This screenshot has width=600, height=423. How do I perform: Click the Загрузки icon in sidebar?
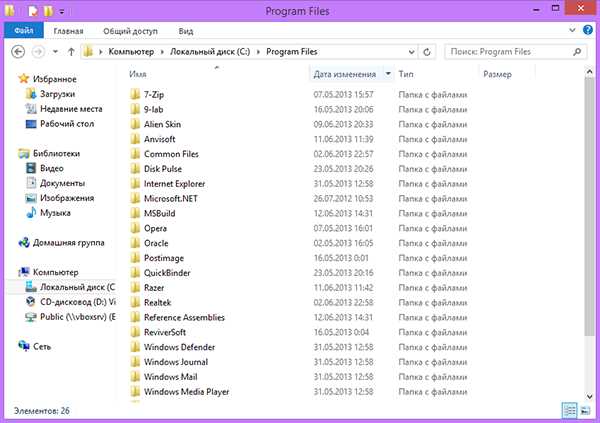click(x=31, y=94)
